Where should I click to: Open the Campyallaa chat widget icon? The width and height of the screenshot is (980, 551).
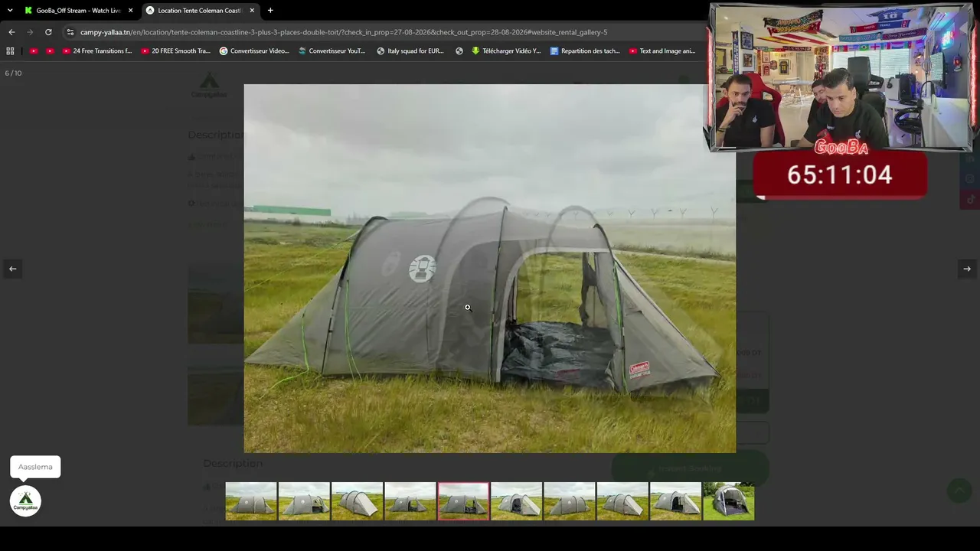pyautogui.click(x=25, y=501)
